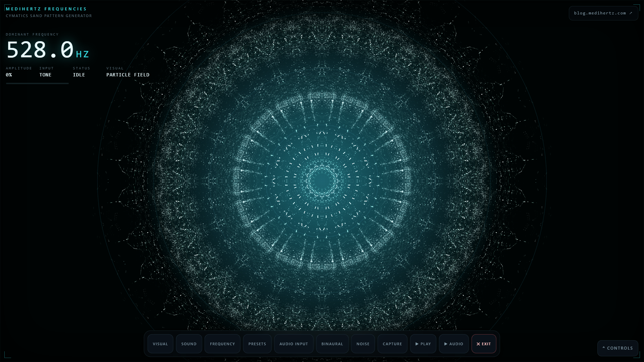Open the SOUND panel tab
This screenshot has height=362, width=644.
click(x=189, y=344)
